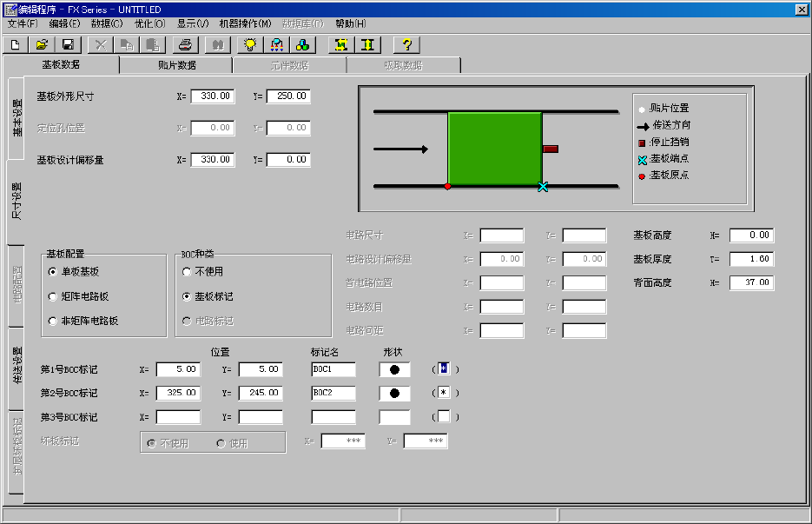
Task: Click 第1号BOC标记 Y position field
Action: tap(261, 369)
